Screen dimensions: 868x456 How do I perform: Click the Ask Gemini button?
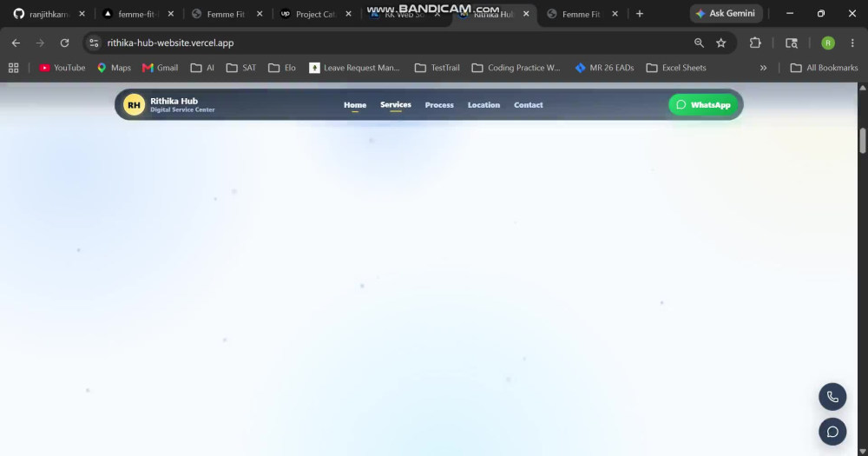point(726,13)
